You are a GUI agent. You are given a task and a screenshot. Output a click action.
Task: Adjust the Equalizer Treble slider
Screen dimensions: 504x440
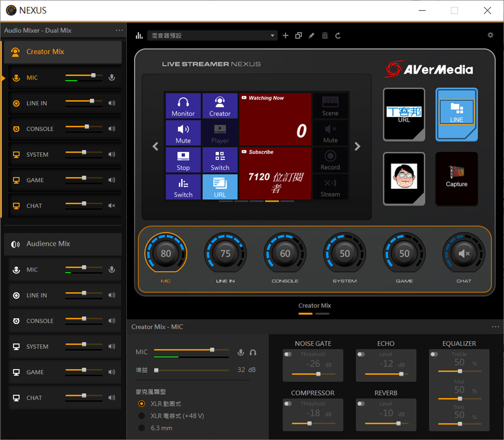tap(460, 371)
